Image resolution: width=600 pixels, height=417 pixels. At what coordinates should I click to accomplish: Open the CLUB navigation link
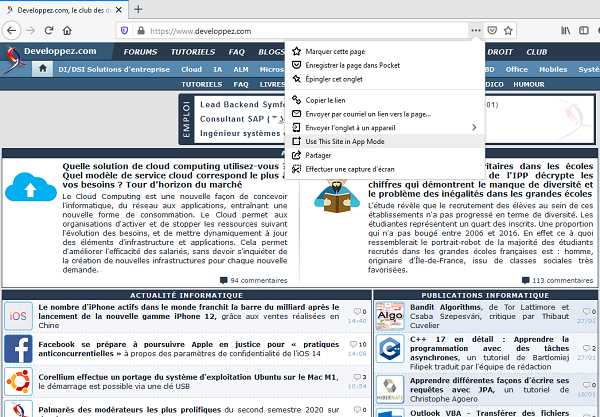click(537, 52)
